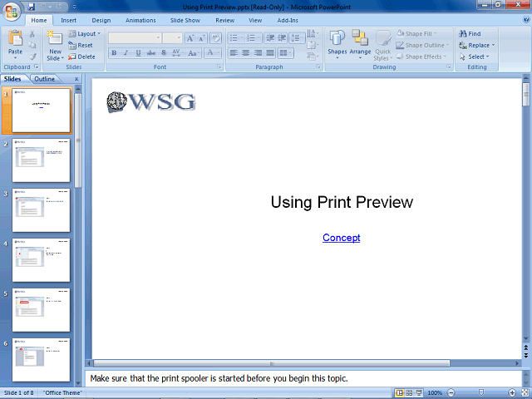The width and height of the screenshot is (532, 399).
Task: Toggle Italic formatting
Action: pos(126,53)
